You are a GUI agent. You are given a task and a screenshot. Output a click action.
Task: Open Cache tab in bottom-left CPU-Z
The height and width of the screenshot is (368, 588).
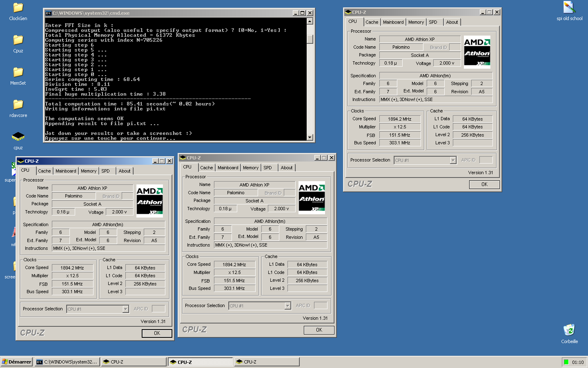point(44,171)
